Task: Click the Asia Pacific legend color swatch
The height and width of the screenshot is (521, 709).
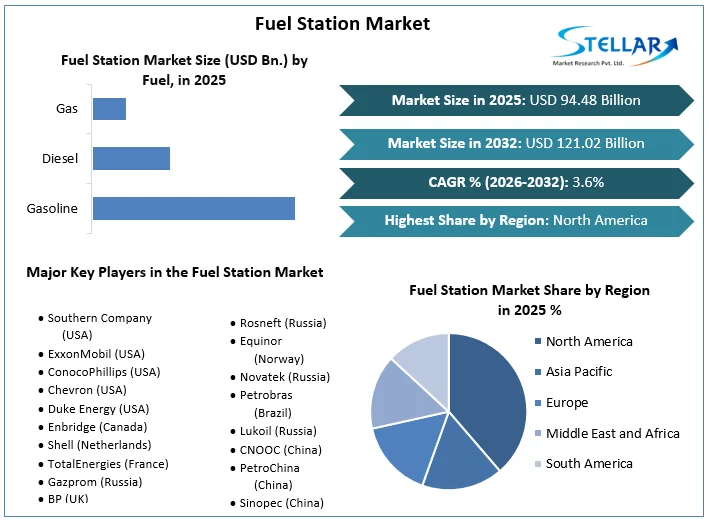Action: pyautogui.click(x=538, y=372)
